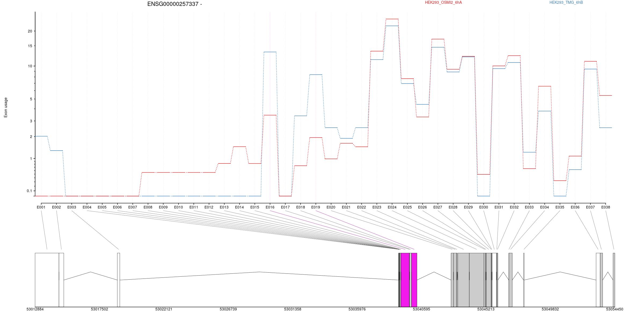Viewport: 644px width, 322px height.
Task: Click the blue E019 usage segment
Action: tap(316, 75)
